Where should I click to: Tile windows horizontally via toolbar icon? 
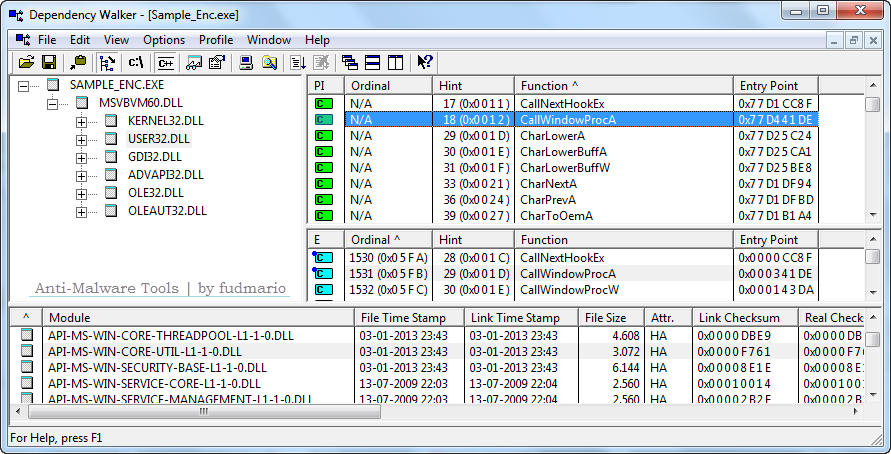pyautogui.click(x=372, y=62)
